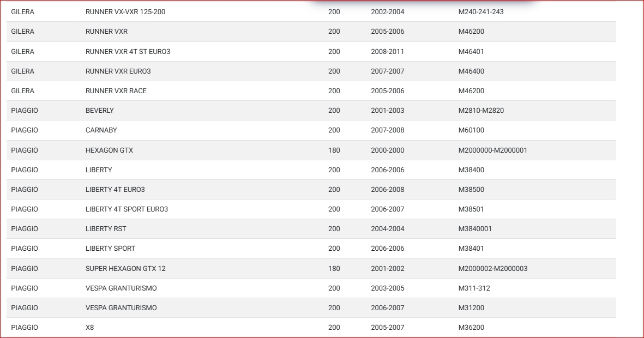Click the RUNNER VXR RACE model name
644x338 pixels.
pos(116,91)
